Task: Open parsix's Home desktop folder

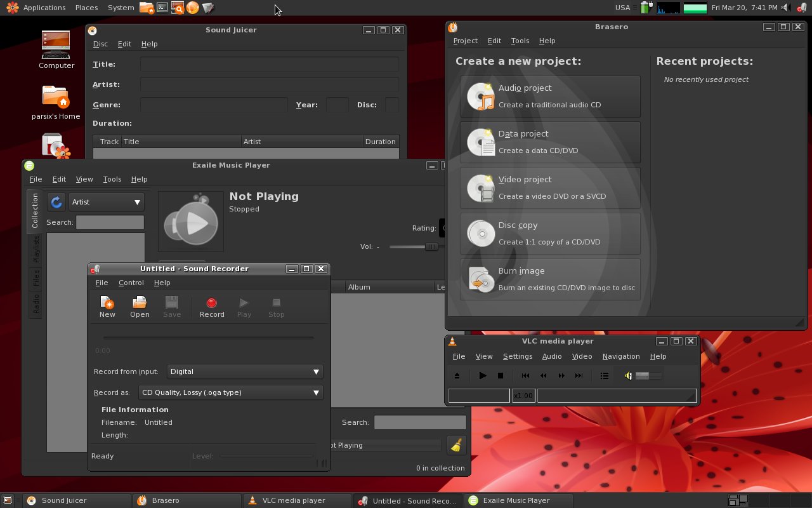Action: (x=56, y=102)
